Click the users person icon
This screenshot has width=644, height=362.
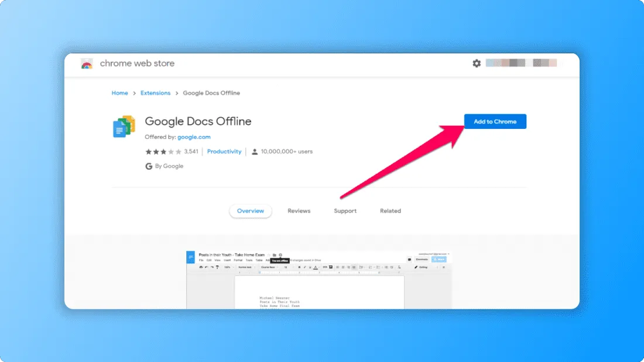coord(255,152)
